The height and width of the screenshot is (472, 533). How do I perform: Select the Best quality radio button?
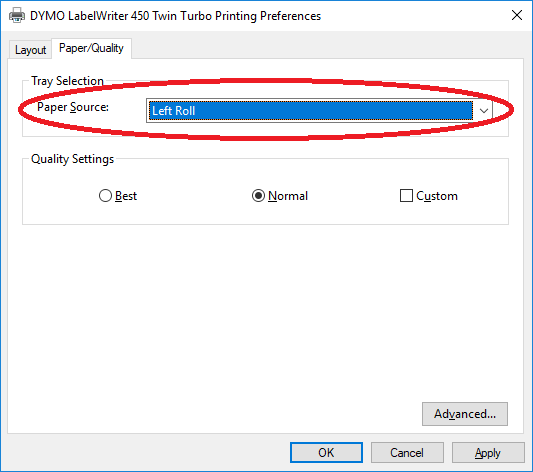[x=105, y=196]
